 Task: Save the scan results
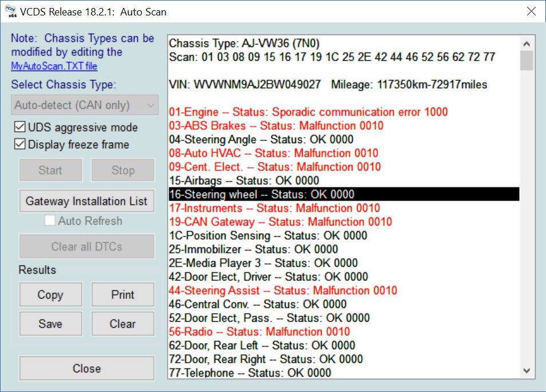point(51,324)
